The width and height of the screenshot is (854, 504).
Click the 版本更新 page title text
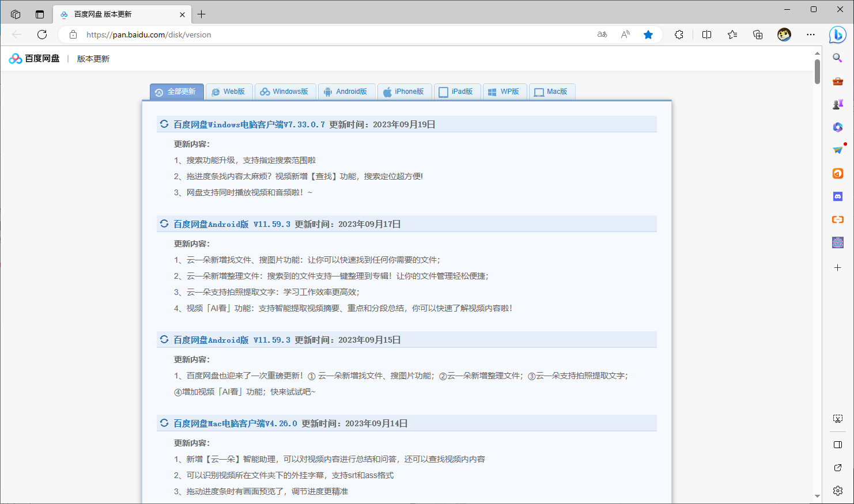coord(93,59)
